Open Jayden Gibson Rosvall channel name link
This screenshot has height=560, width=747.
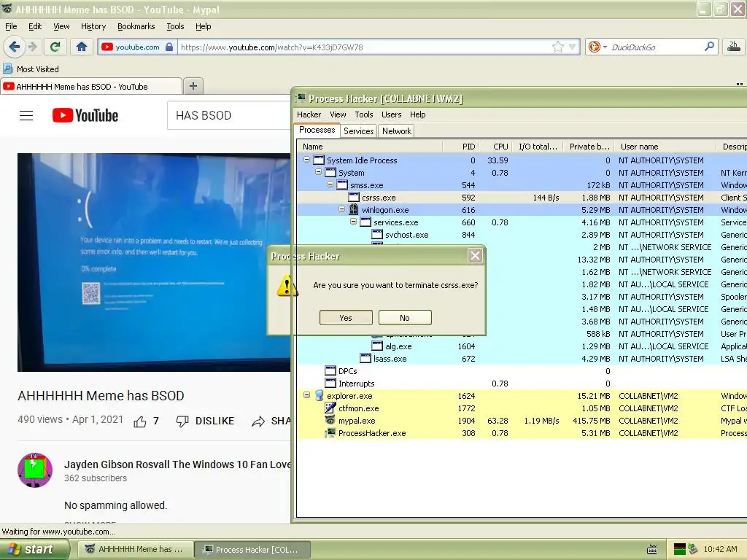click(x=177, y=464)
